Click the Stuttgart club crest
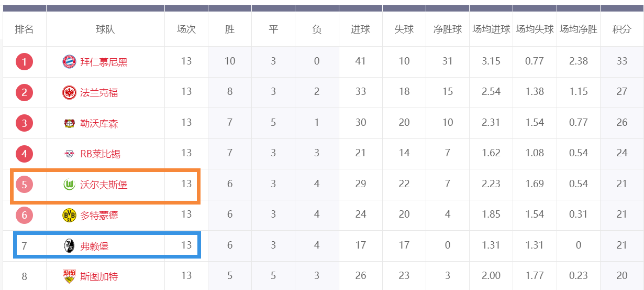 pos(69,276)
